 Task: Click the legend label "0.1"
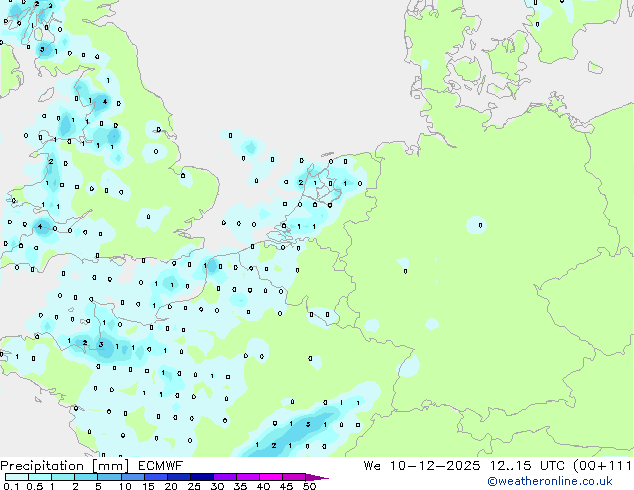pos(12,486)
